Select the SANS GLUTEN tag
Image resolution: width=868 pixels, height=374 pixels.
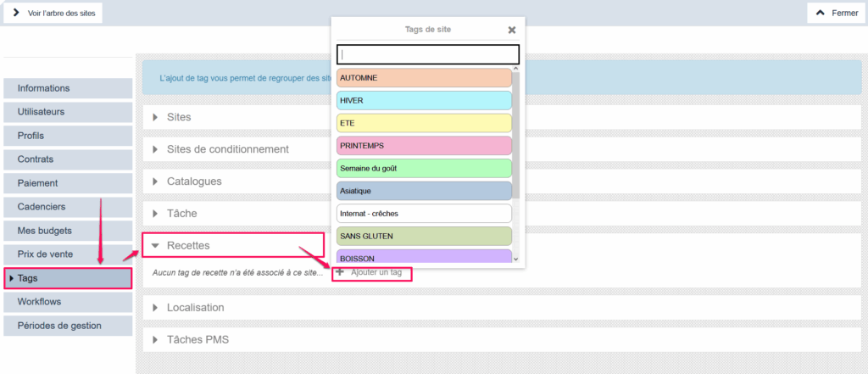[x=424, y=236]
